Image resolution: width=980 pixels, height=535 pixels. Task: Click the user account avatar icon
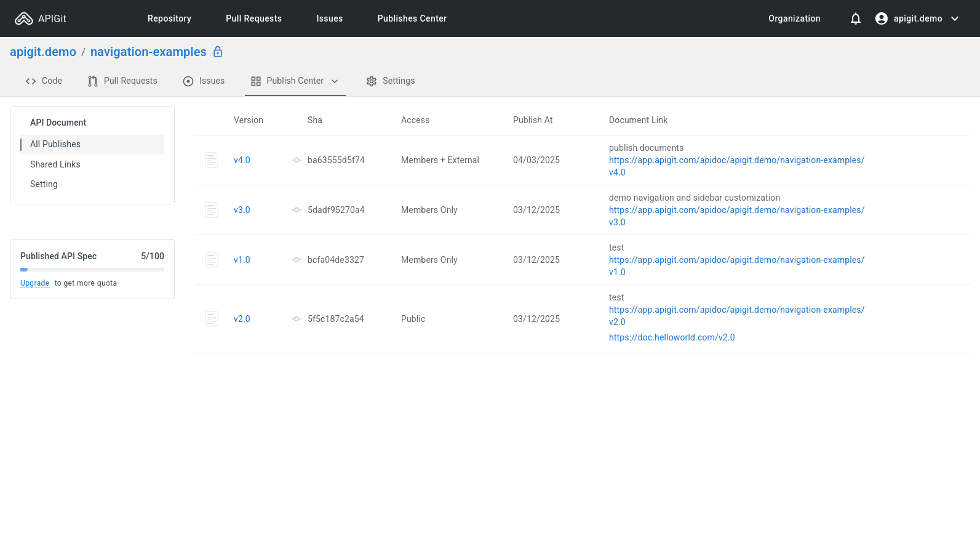coord(881,18)
